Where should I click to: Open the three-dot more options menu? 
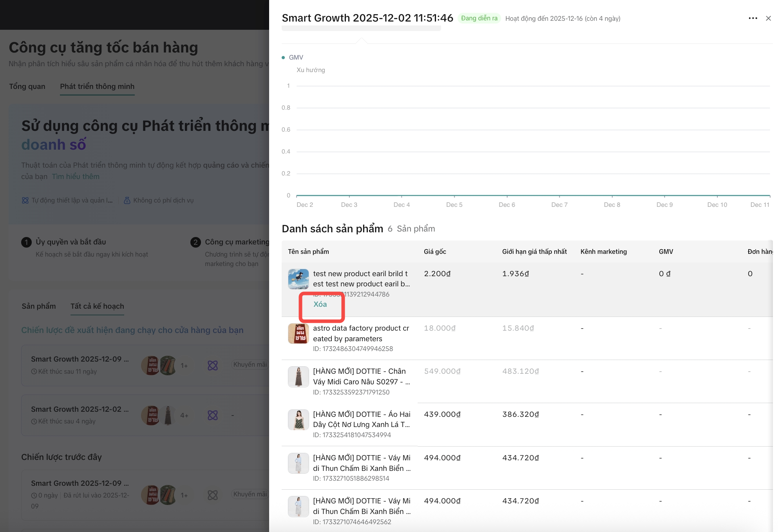pyautogui.click(x=753, y=18)
